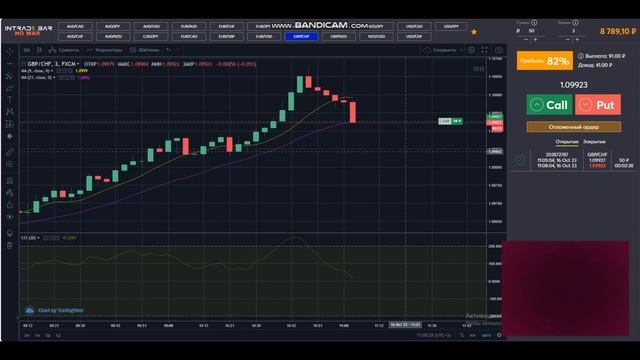Click the pending order button
Viewport: 640px width, 360px height.
[x=573, y=127]
